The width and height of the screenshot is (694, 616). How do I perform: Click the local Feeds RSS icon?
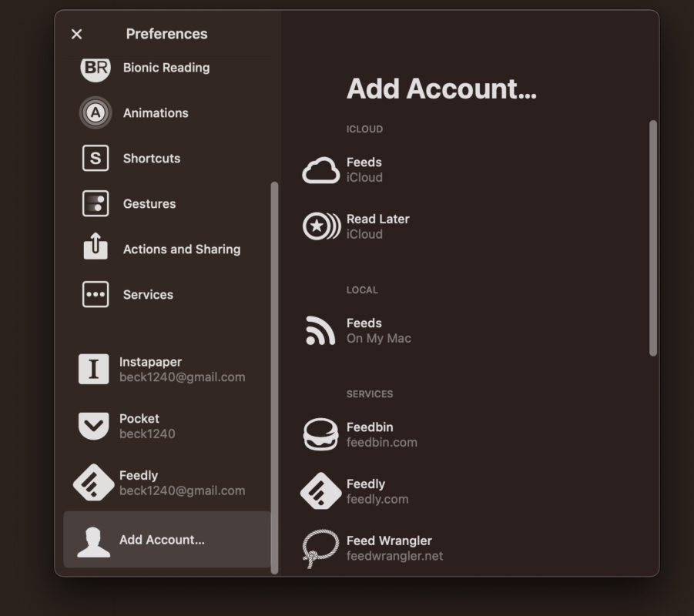[x=320, y=330]
